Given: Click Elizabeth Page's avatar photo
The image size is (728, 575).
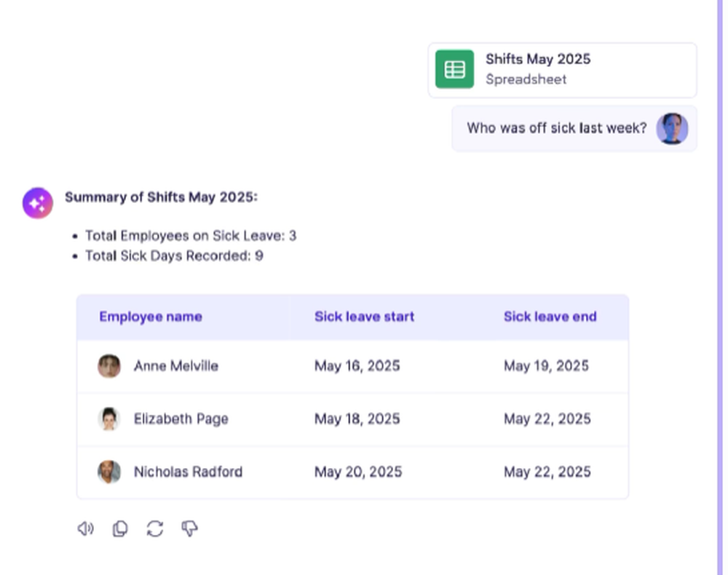Looking at the screenshot, I should 109,419.
